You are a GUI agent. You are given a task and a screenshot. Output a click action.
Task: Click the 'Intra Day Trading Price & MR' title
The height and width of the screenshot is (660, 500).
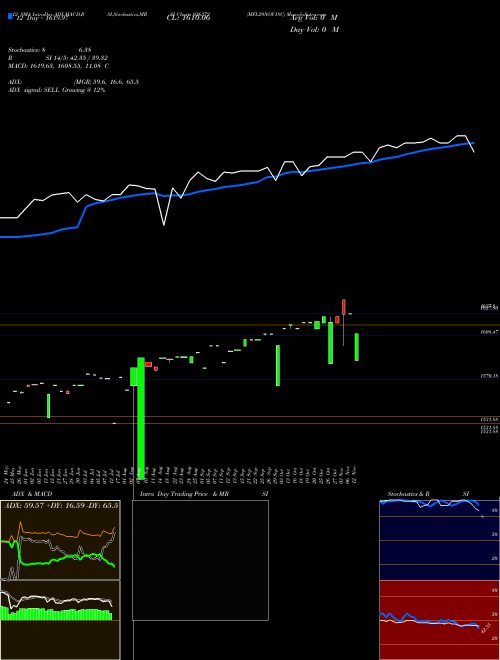[x=184, y=494]
